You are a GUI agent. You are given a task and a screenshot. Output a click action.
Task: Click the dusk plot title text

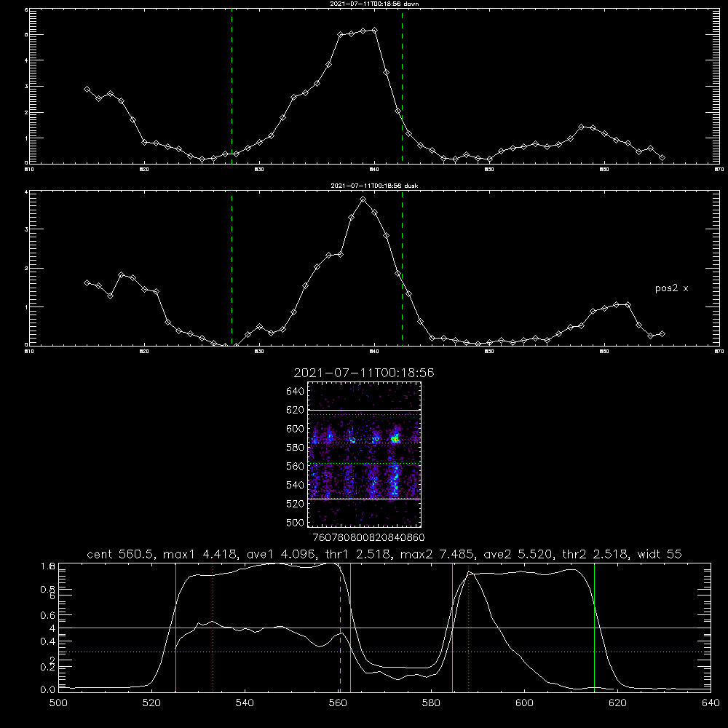[374, 186]
